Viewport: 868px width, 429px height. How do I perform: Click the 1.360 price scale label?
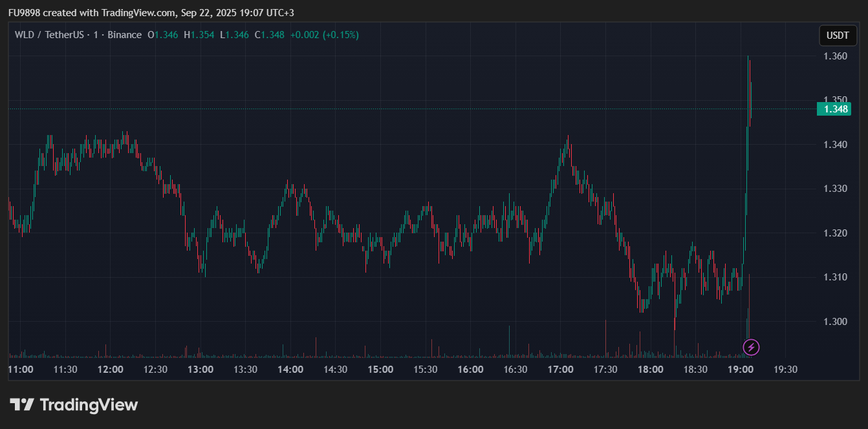coord(835,56)
